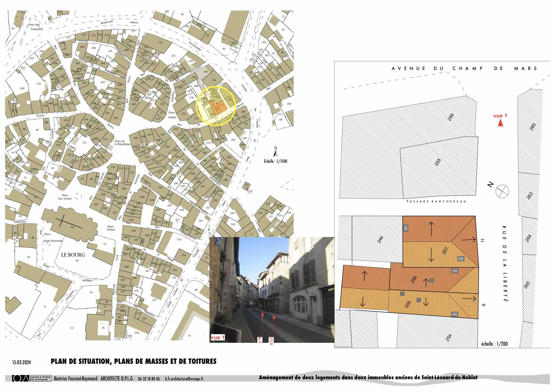Click the skylight on roof 257's upper section
This screenshot has width=555, height=392.
coord(406,228)
